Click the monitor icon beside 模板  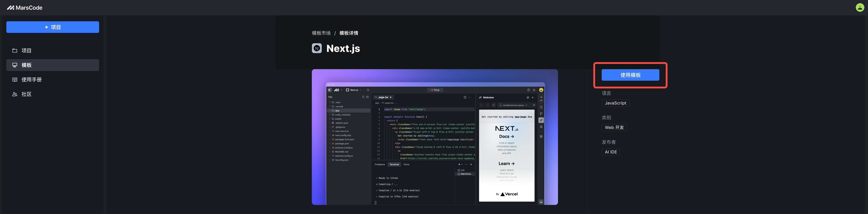point(15,65)
